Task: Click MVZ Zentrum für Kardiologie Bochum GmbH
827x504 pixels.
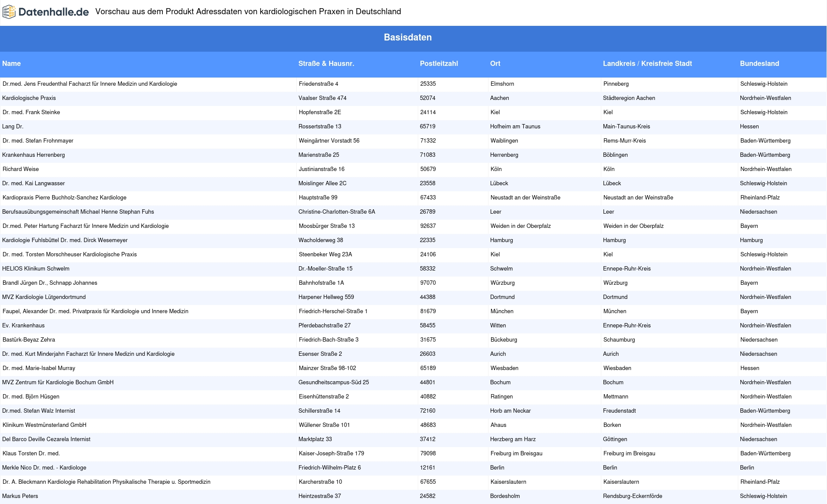Action: click(58, 383)
